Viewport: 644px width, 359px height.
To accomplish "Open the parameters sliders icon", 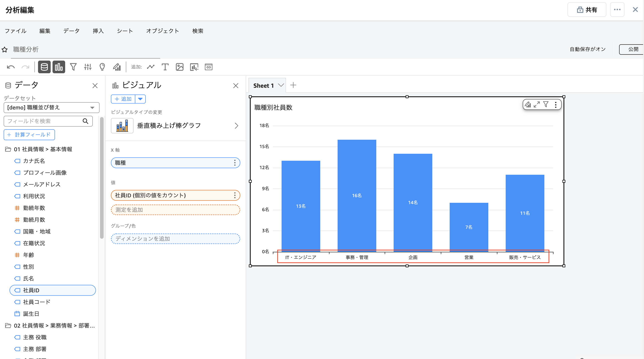I will 88,67.
